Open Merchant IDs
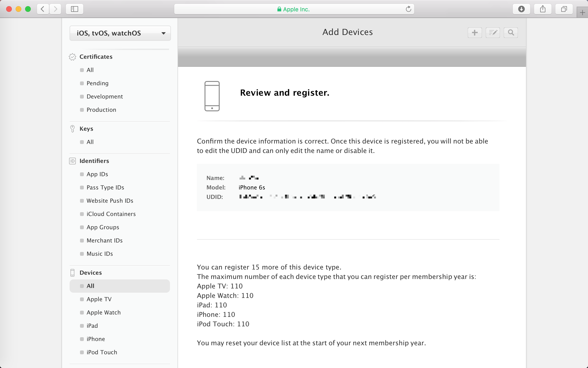Screen dimensions: 588x368 pos(105,240)
